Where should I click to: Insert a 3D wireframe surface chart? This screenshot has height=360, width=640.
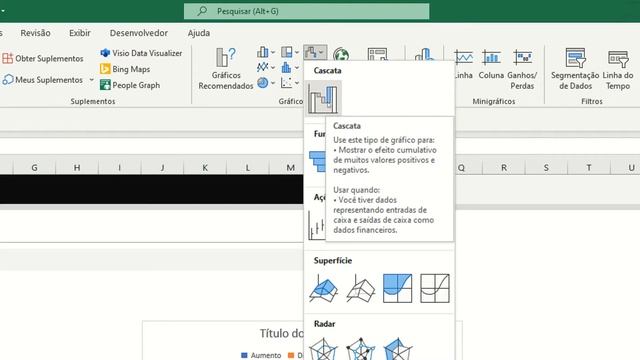[360, 288]
